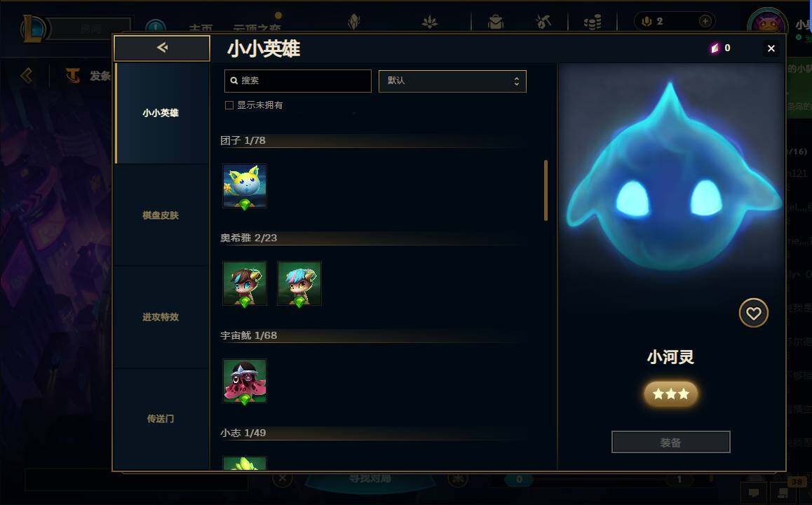Open the store coins icon in header
Image resolution: width=812 pixels, height=505 pixels.
pos(593,22)
